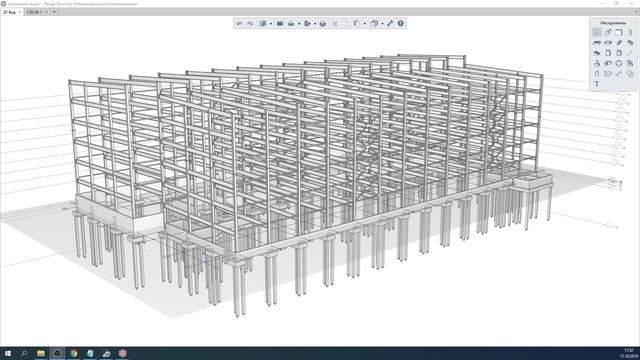Viewport: 640px width, 360px height.
Task: Click the export document icon
Action: tap(307, 24)
